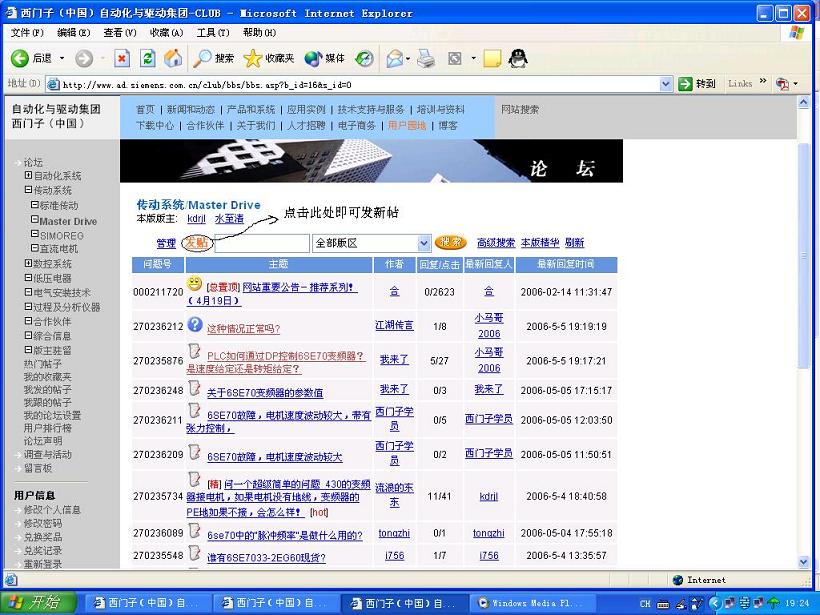
Task: Click question mark icon of 这种情况正常吗 row
Action: point(195,324)
